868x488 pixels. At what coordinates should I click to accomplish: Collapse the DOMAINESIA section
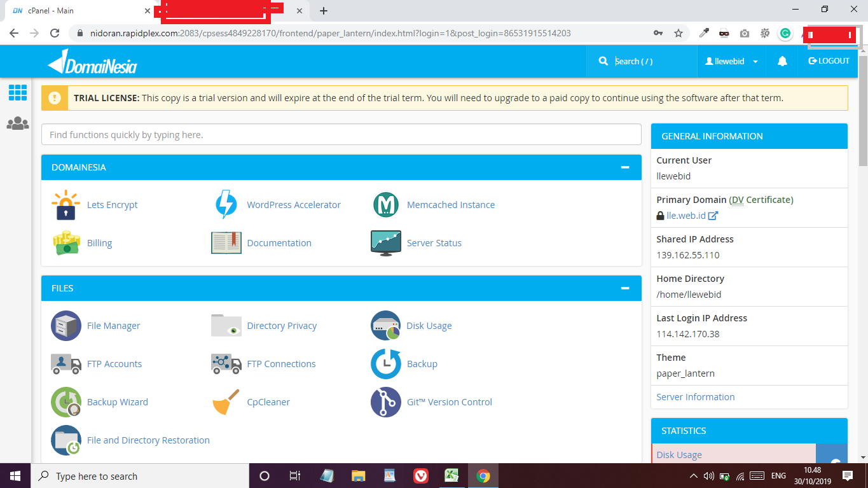click(625, 167)
